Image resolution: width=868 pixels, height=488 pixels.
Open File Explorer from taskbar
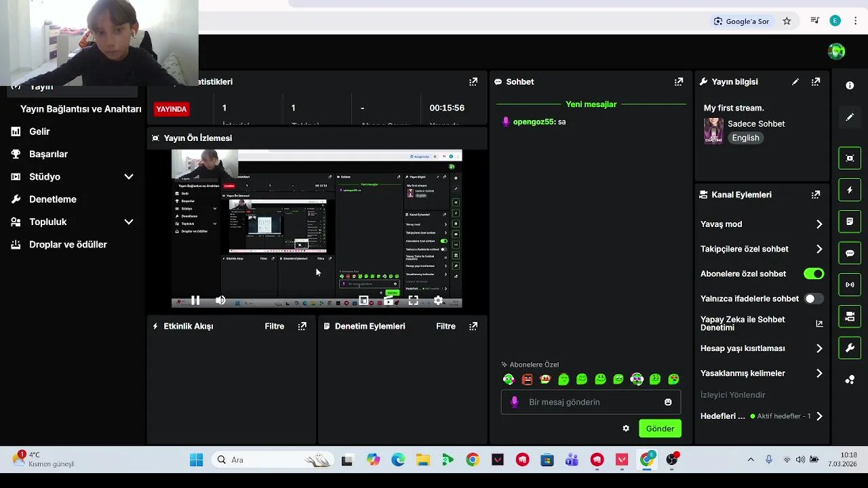click(x=422, y=460)
